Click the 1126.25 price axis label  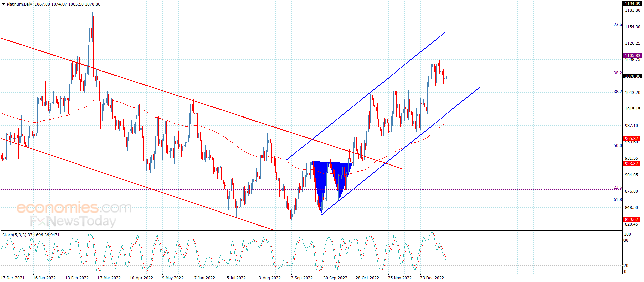point(632,43)
